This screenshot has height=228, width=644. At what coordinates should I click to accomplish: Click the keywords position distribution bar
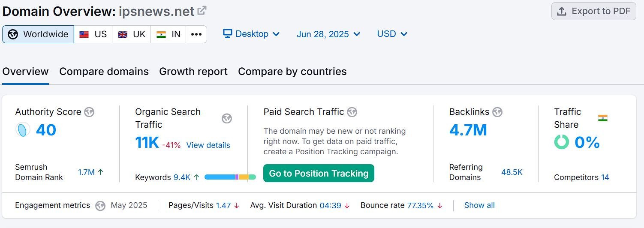[230, 177]
